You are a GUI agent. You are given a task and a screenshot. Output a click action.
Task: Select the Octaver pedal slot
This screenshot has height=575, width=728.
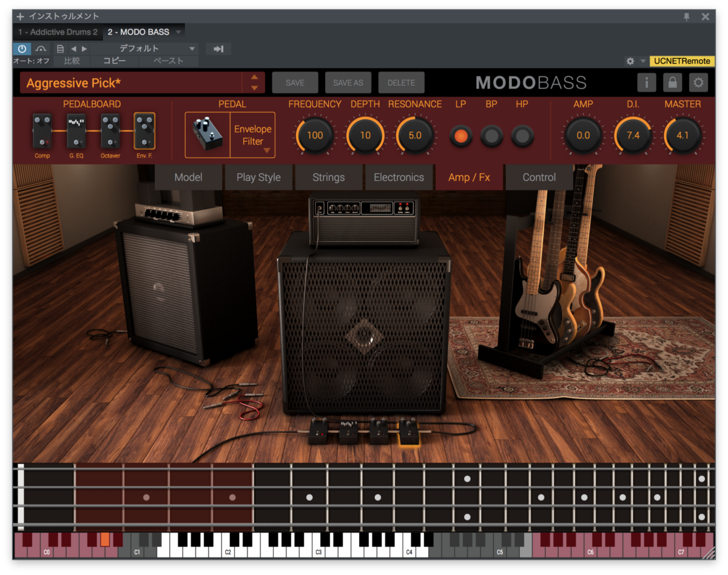pos(110,130)
